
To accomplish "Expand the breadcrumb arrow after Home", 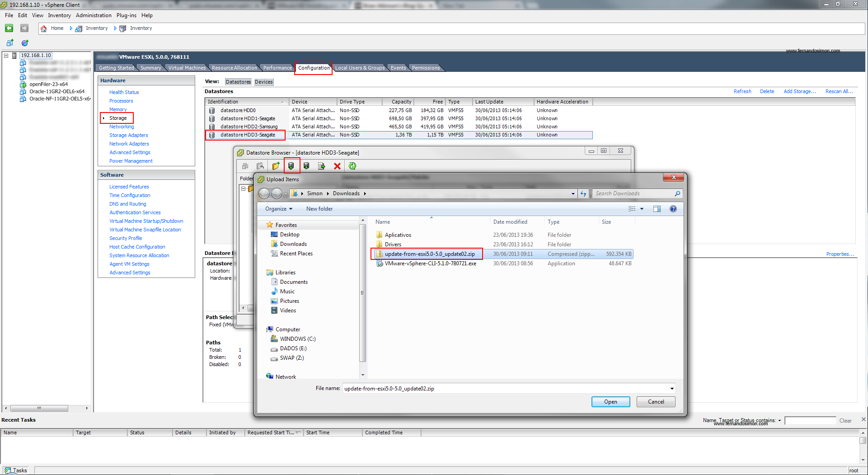I will pyautogui.click(x=71, y=28).
